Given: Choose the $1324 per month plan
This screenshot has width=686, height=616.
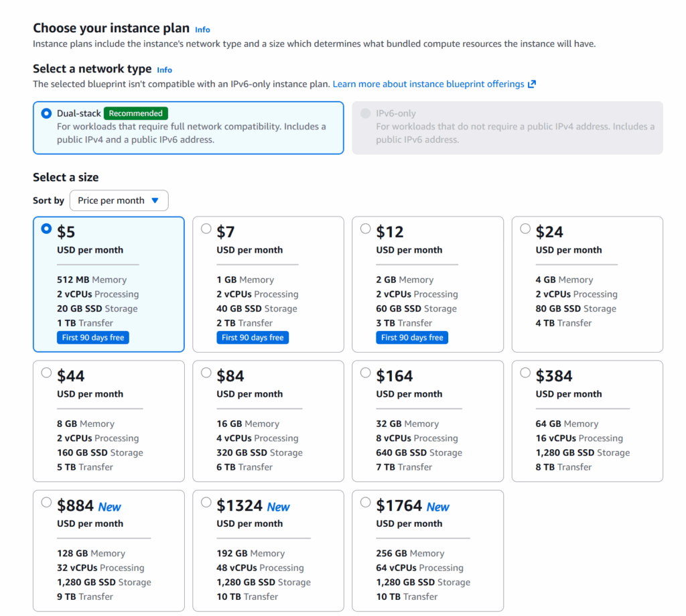Looking at the screenshot, I should 206,502.
